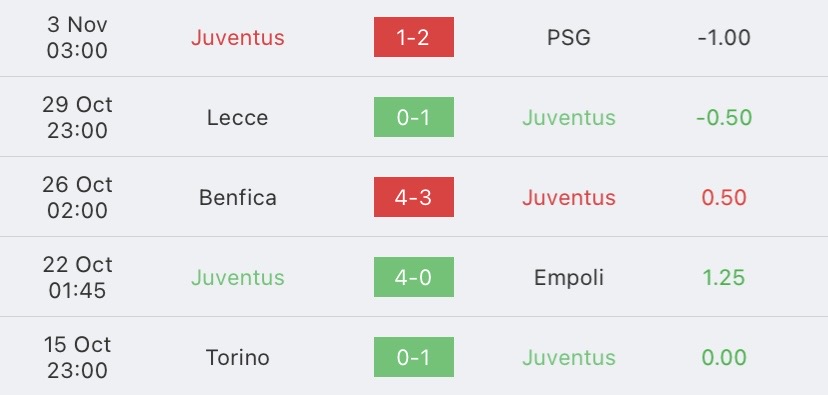The height and width of the screenshot is (395, 828).
Task: Click the 3 Nov 03:00 match date
Action: coord(77,37)
